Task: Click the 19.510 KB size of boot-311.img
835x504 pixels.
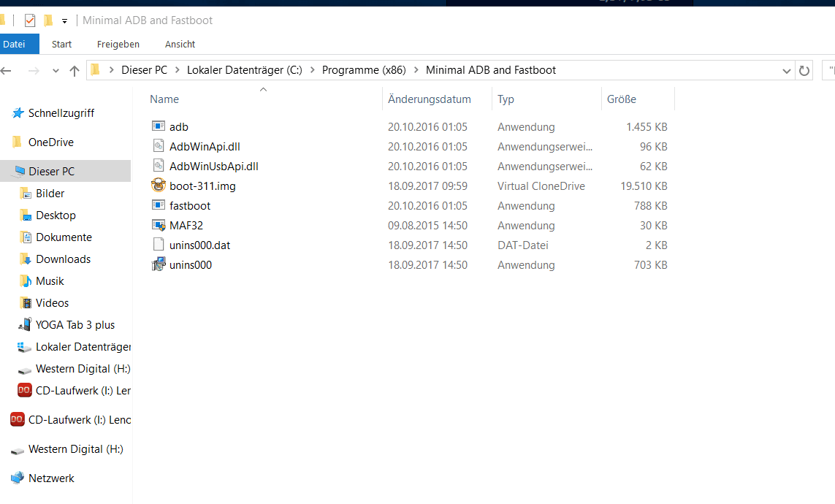Action: pyautogui.click(x=644, y=186)
